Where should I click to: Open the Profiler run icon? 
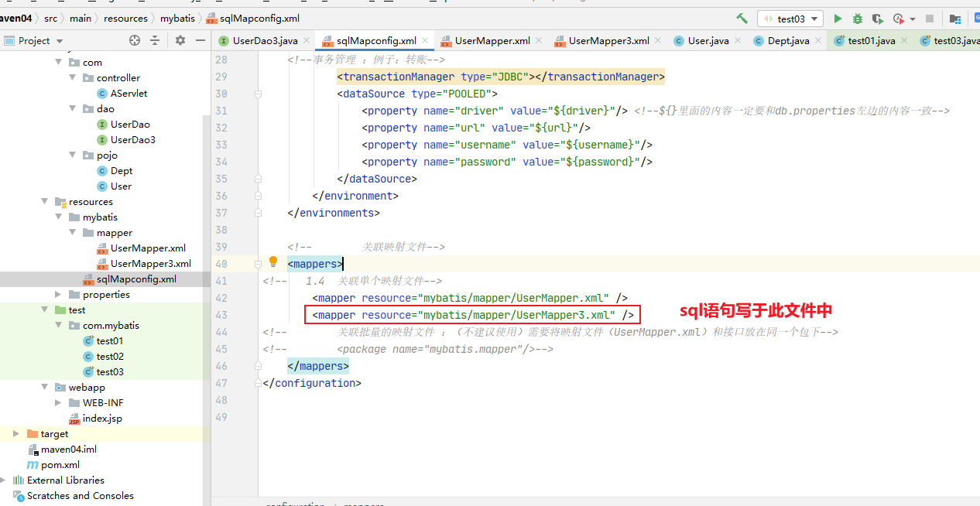click(x=896, y=18)
